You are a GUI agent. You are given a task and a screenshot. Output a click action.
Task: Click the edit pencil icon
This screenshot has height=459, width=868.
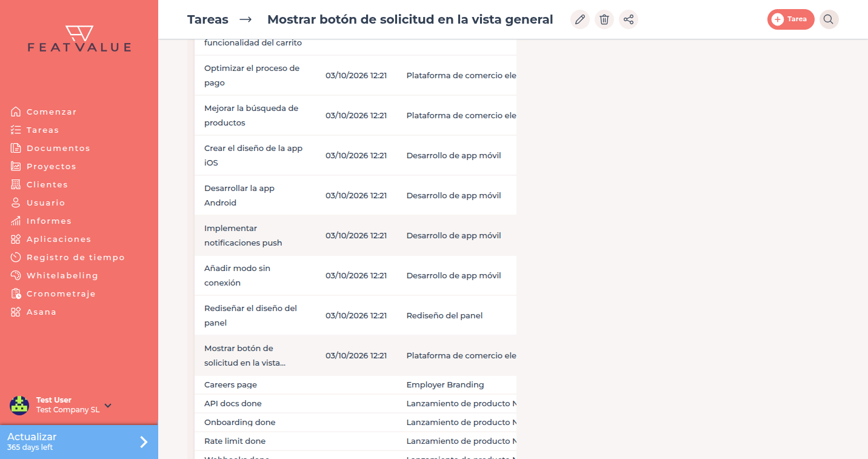point(580,19)
